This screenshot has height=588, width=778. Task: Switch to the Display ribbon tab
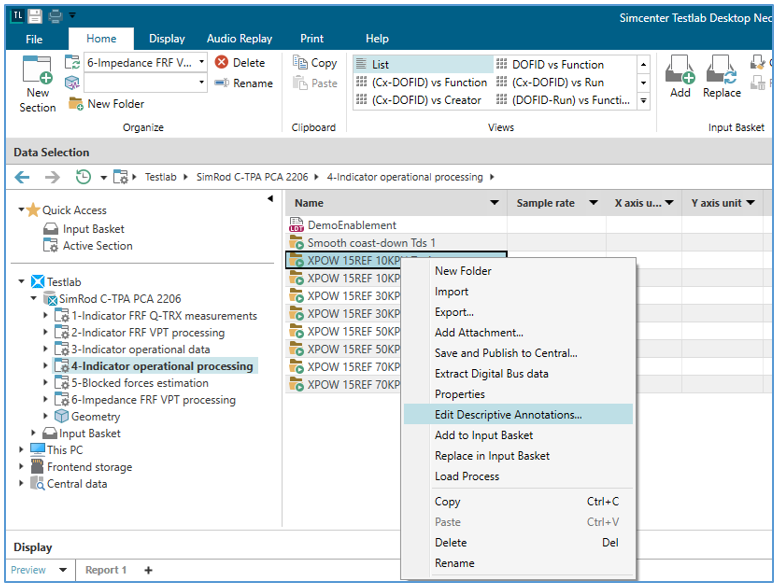[167, 39]
